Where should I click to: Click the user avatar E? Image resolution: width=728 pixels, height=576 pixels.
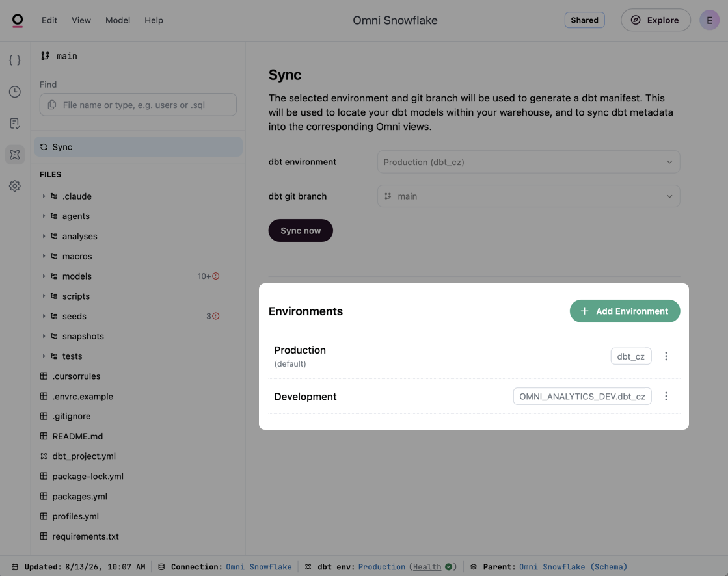pos(709,20)
